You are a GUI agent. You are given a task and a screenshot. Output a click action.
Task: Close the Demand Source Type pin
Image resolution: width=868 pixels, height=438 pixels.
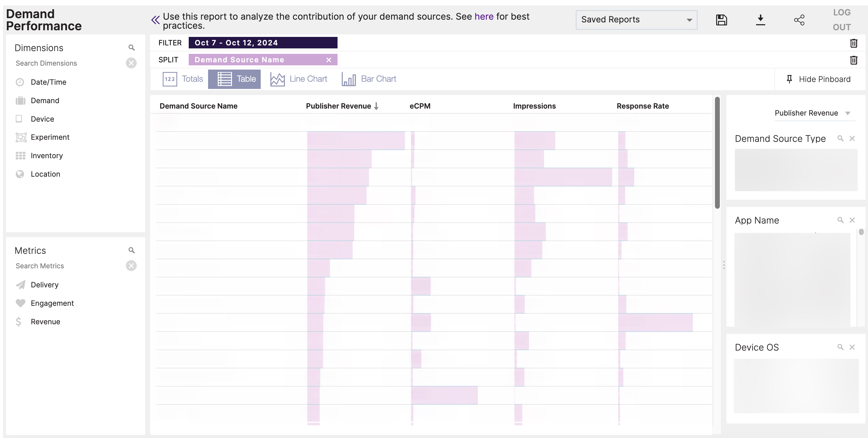[x=852, y=139]
